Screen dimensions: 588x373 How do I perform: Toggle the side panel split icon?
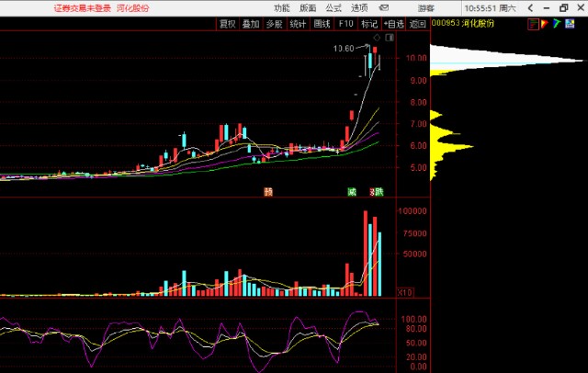pyautogui.click(x=390, y=38)
